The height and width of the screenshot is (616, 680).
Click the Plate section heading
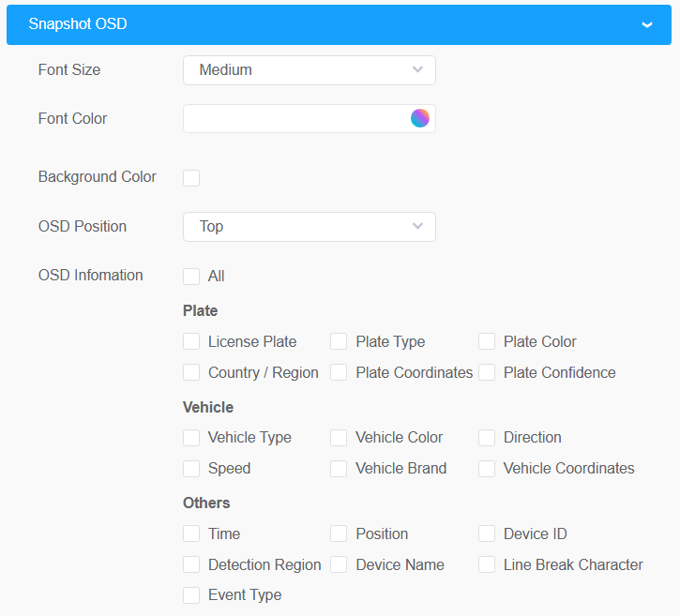point(201,310)
